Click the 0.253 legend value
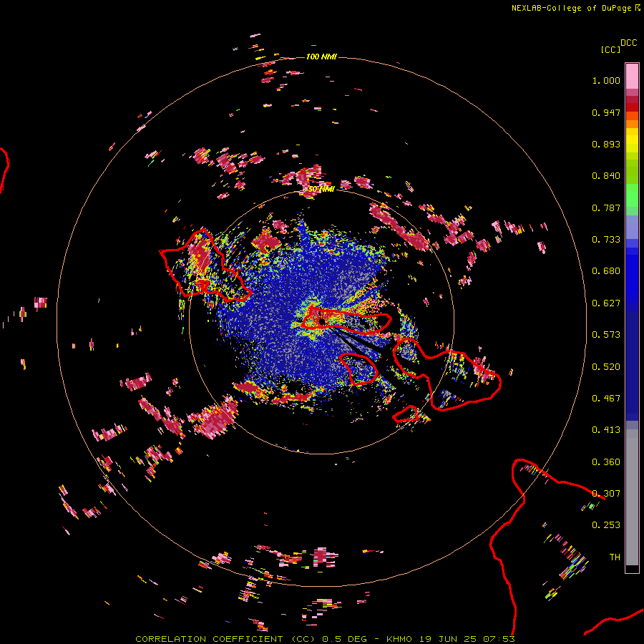The width and height of the screenshot is (644, 644). 606,525
